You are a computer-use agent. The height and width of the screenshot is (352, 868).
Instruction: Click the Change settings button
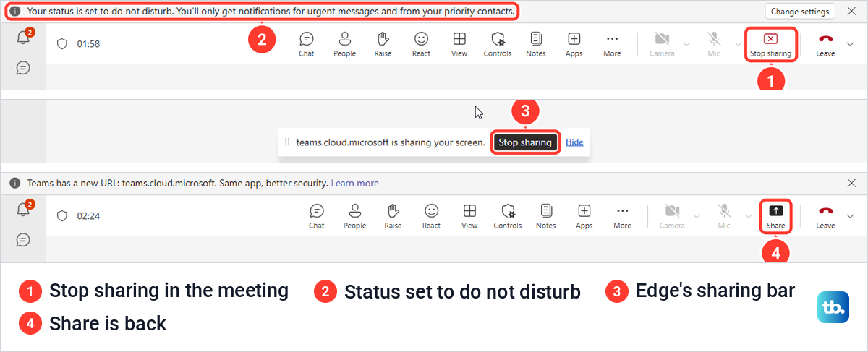(800, 12)
